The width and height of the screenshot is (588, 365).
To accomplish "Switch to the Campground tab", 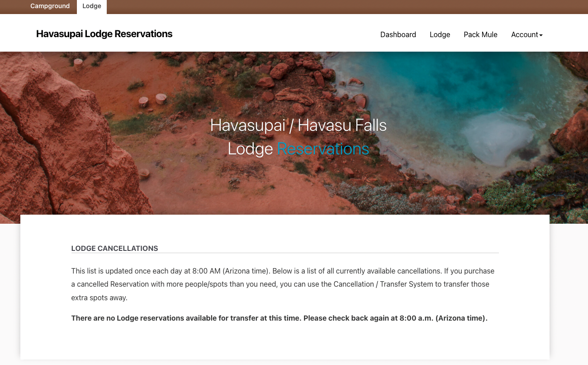I will [x=50, y=6].
